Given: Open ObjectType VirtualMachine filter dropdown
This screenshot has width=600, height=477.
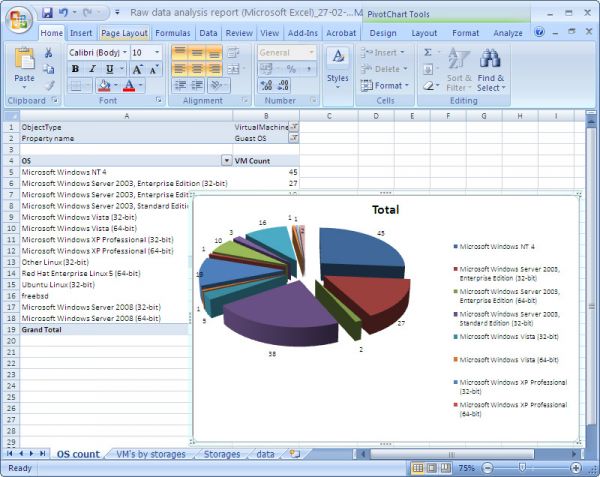Looking at the screenshot, I should coord(293,127).
